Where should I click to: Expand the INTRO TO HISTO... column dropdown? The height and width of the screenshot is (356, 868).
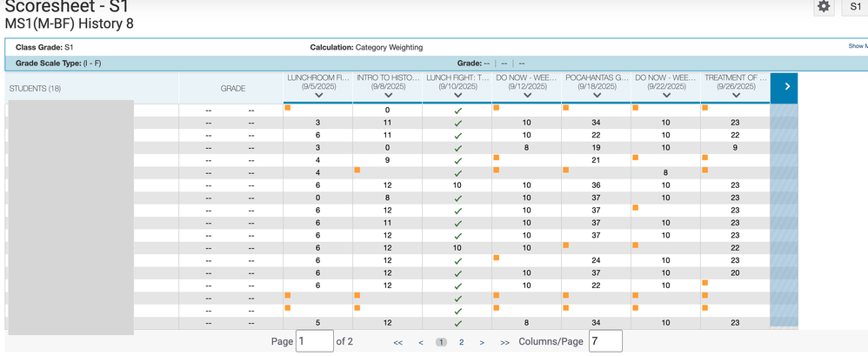pos(388,96)
